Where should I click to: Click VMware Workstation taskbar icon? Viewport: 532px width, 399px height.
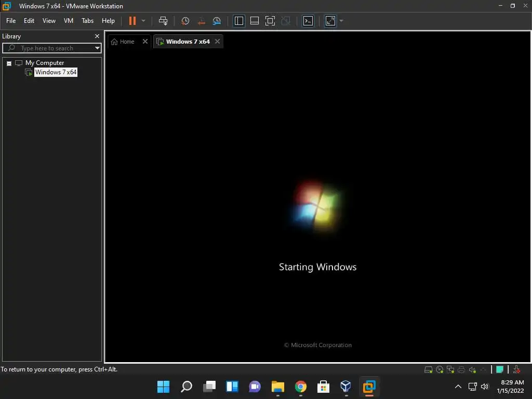[x=369, y=387]
